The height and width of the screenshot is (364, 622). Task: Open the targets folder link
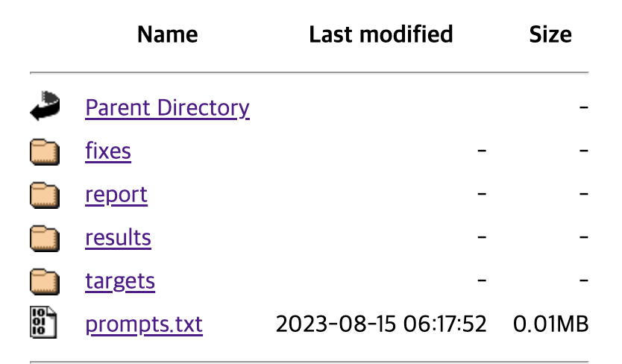pos(120,281)
